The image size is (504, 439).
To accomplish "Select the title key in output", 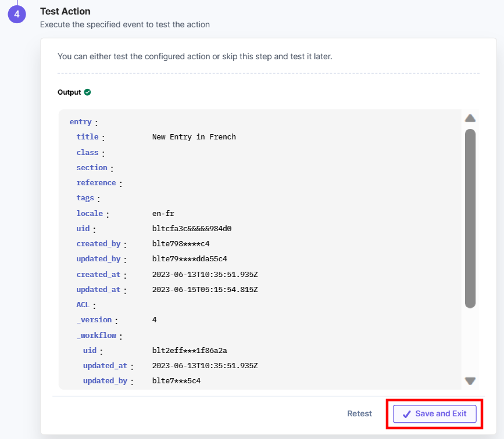I will [x=87, y=137].
